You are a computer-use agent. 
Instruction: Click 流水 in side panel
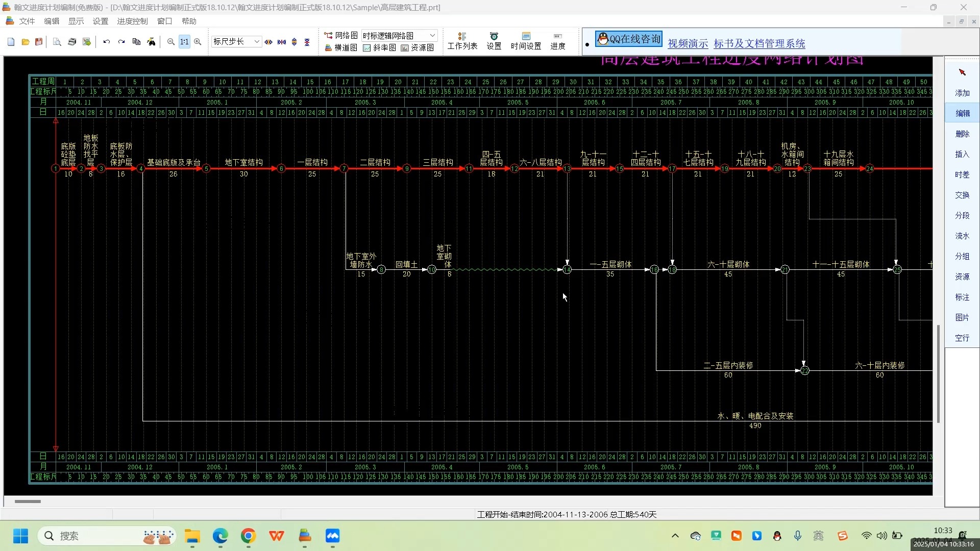pos(962,236)
